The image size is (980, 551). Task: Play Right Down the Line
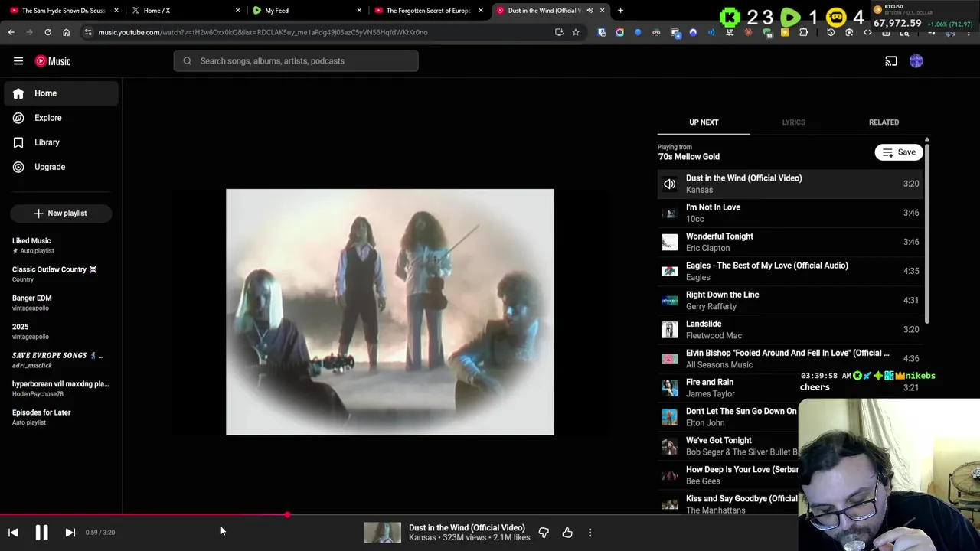click(790, 300)
